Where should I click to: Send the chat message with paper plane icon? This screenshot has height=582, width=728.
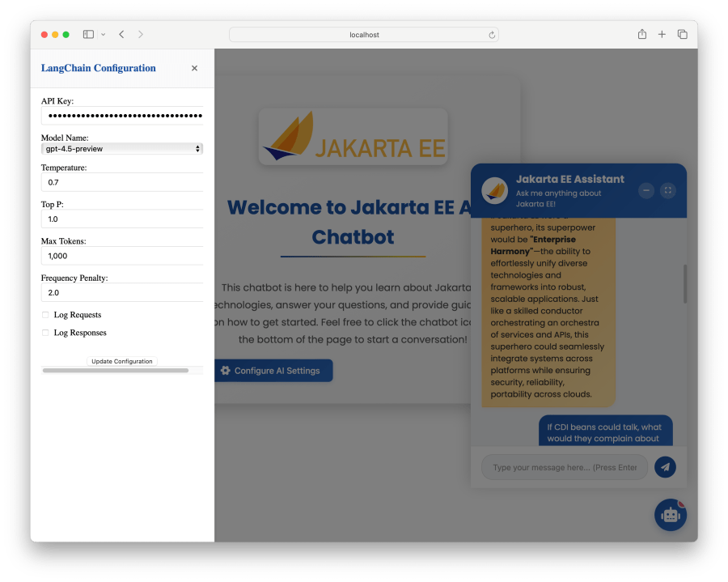tap(665, 467)
